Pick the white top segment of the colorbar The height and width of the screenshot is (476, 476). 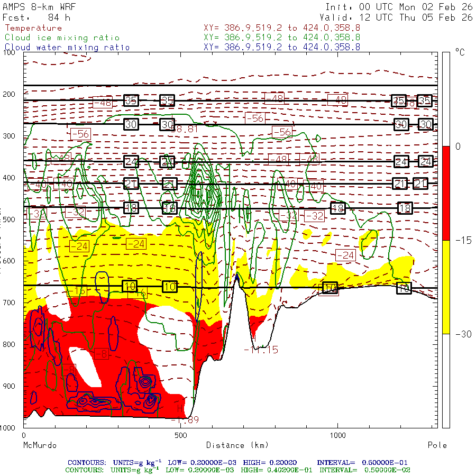(446, 99)
